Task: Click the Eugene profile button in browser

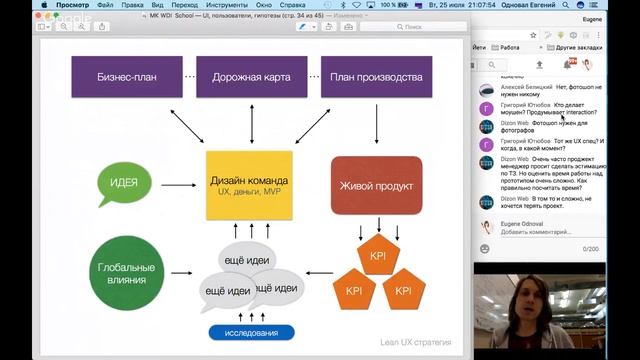Action: [x=592, y=19]
